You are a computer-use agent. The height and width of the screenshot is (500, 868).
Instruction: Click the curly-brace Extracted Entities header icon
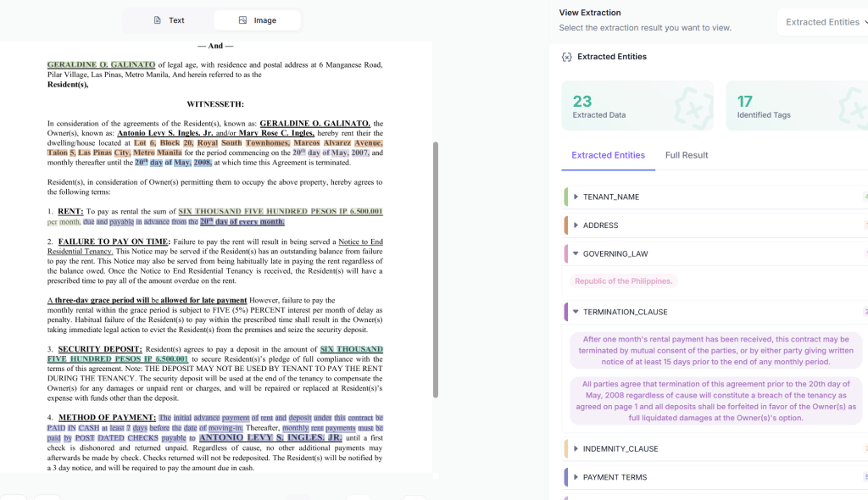[566, 57]
